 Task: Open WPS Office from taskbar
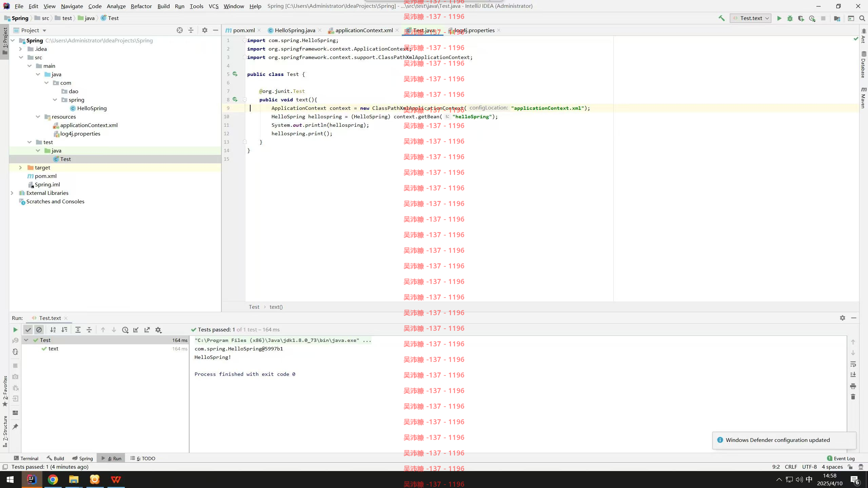[116, 480]
